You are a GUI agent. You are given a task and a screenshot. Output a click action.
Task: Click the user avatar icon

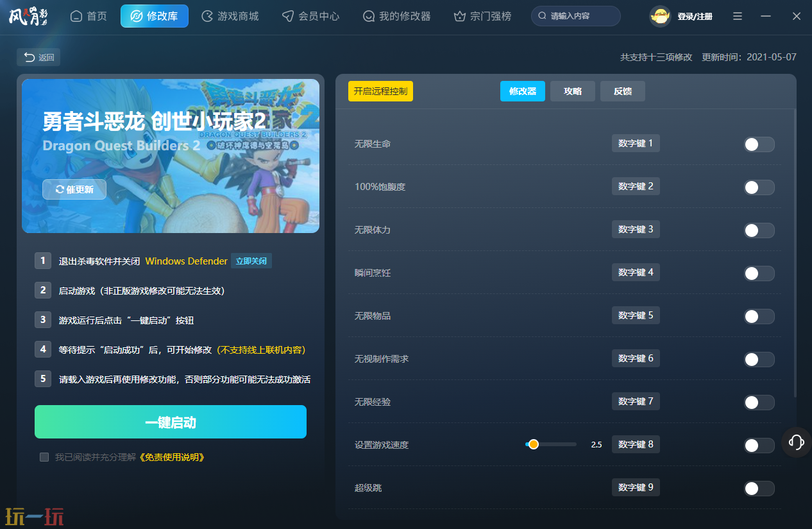click(x=660, y=16)
